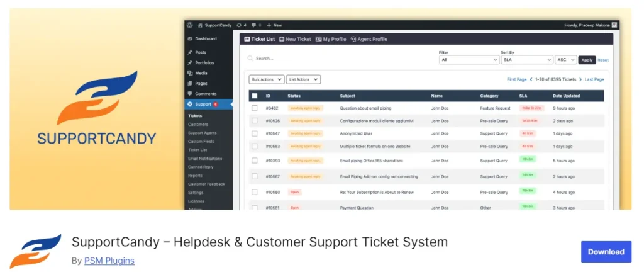Check the box for ticket #10547
The height and width of the screenshot is (277, 644).
[x=255, y=133]
